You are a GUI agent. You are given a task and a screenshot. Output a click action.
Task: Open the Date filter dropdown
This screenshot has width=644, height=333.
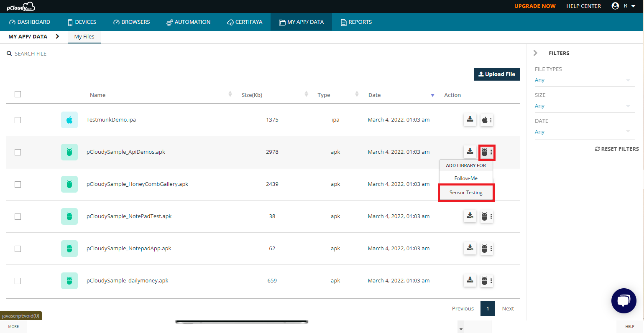pos(585,132)
